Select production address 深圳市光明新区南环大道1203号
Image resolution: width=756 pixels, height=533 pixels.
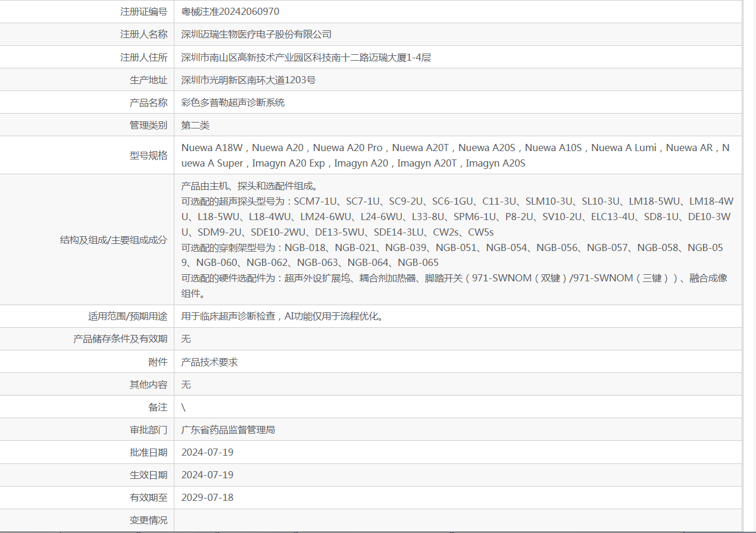click(x=248, y=80)
